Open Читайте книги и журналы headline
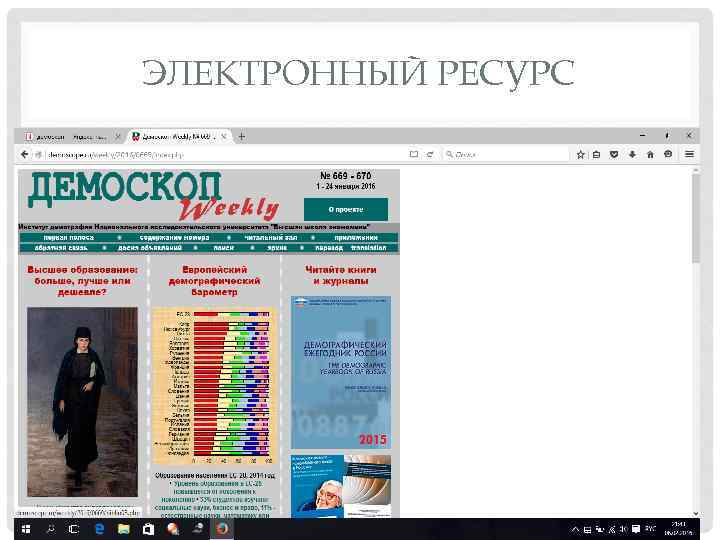This screenshot has height=540, width=720. [341, 275]
